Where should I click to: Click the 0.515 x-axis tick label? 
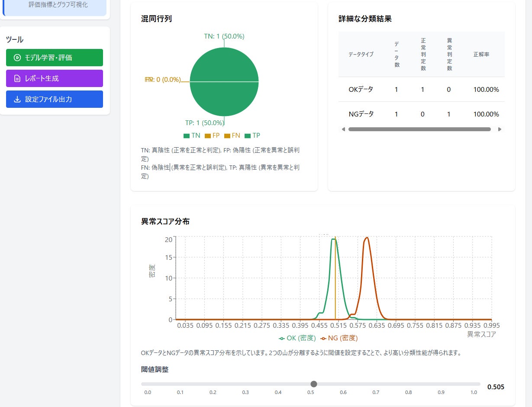pos(339,325)
